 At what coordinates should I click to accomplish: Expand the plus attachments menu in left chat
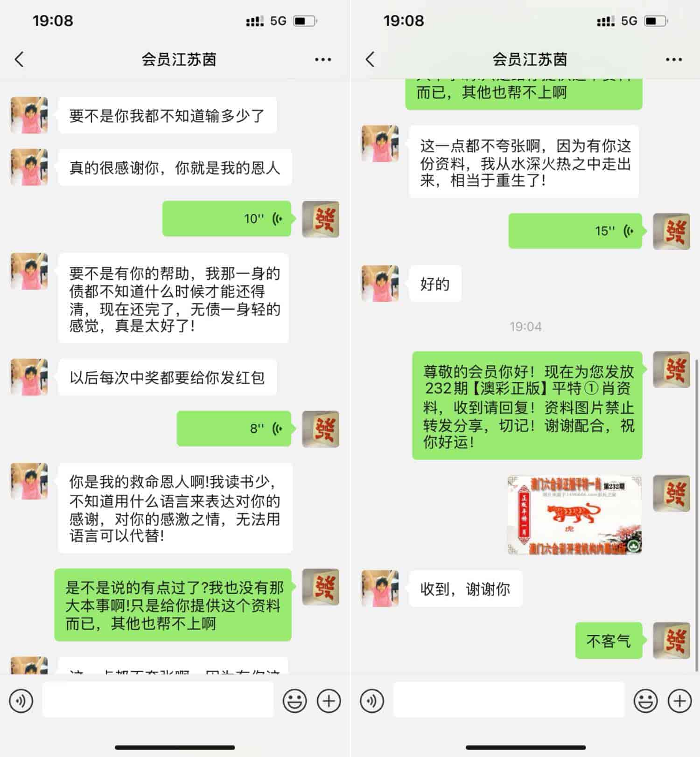[329, 701]
